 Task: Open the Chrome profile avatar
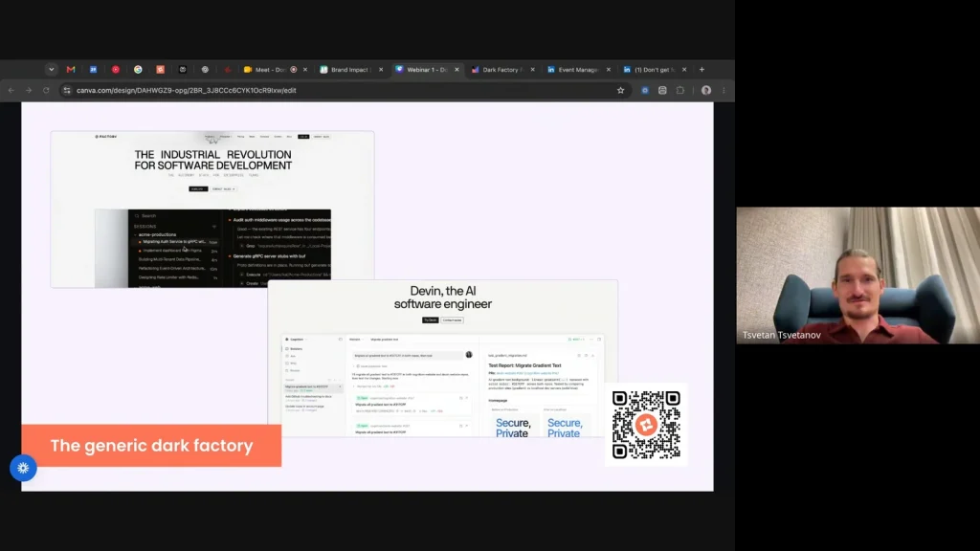coord(706,90)
